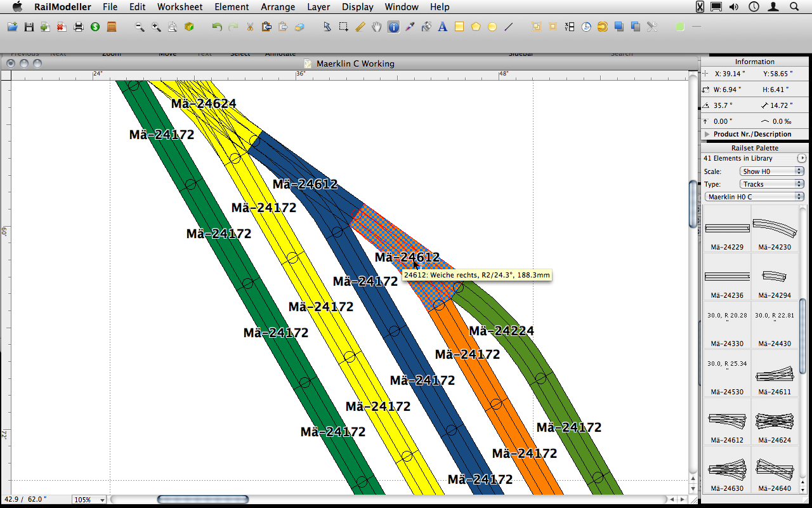Open the 105% zoom level dropdown
Image resolution: width=812 pixels, height=508 pixels.
pyautogui.click(x=89, y=500)
